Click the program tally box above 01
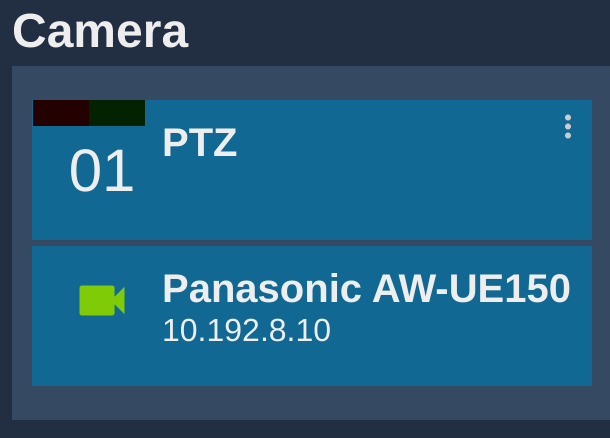 click(61, 113)
